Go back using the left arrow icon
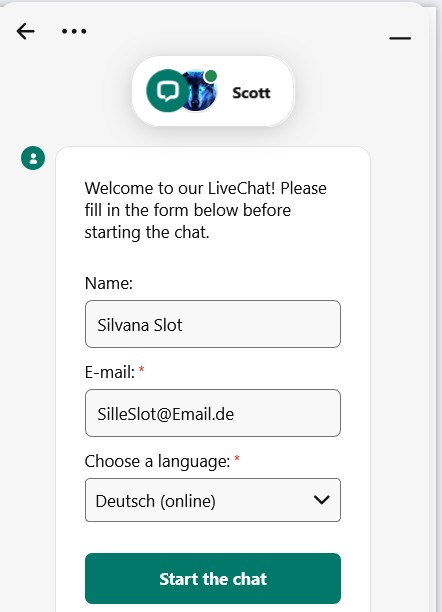The height and width of the screenshot is (612, 442). (26, 31)
